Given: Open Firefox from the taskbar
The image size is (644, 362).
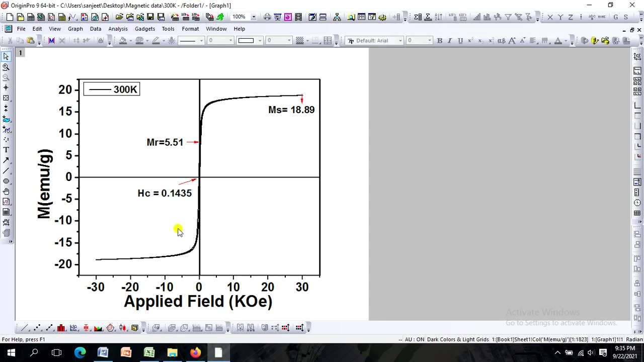Looking at the screenshot, I should (x=195, y=352).
